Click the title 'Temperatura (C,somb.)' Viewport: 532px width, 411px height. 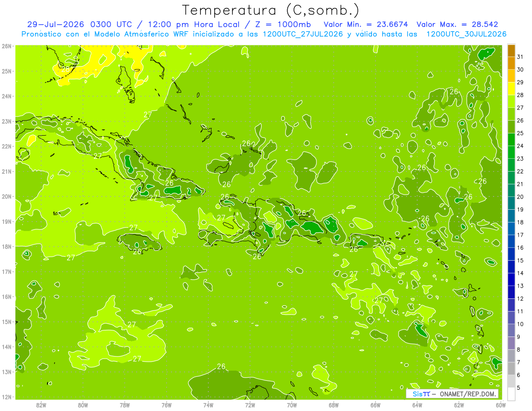point(270,10)
